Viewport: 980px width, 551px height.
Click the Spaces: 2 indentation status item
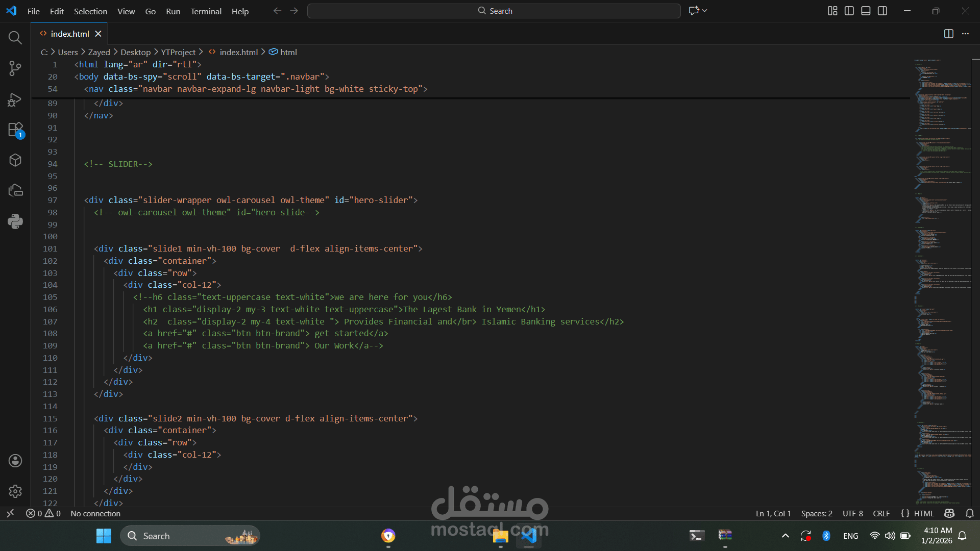[x=817, y=514]
